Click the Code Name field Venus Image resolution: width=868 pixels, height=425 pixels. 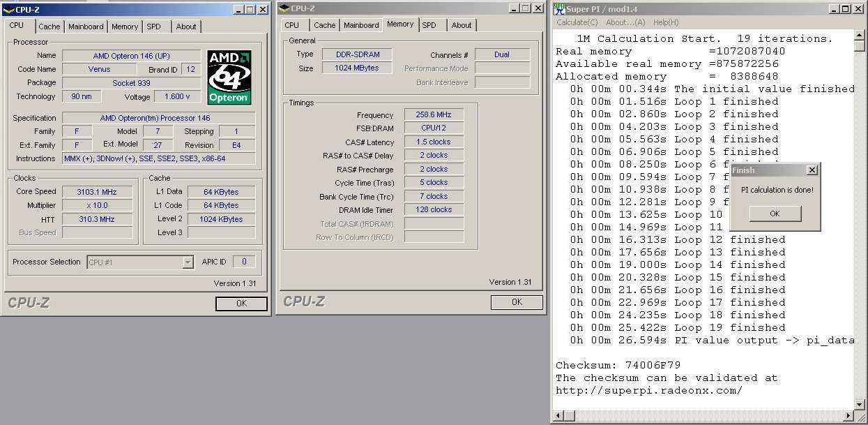(99, 69)
